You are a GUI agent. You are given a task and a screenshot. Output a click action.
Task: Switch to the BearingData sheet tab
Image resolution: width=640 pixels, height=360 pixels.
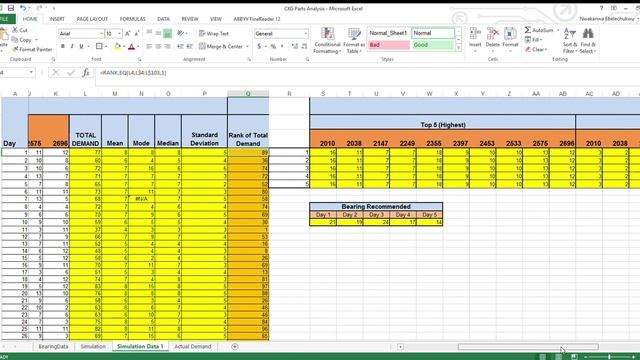(x=53, y=347)
